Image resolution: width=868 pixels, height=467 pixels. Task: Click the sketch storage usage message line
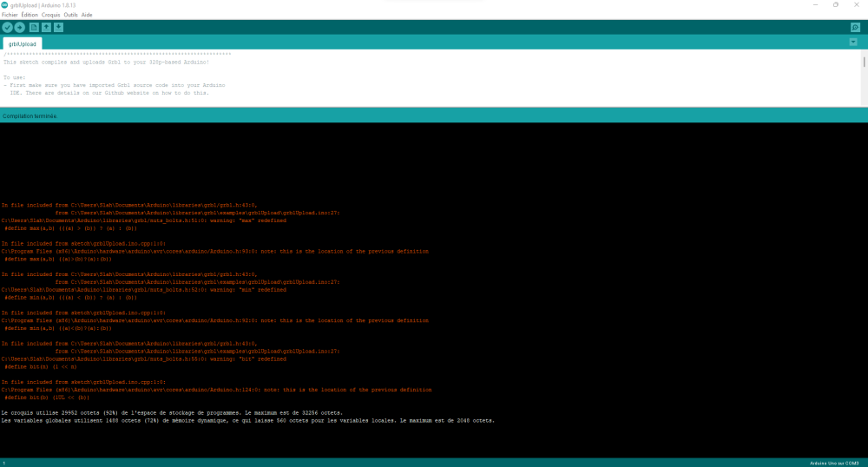coord(172,413)
